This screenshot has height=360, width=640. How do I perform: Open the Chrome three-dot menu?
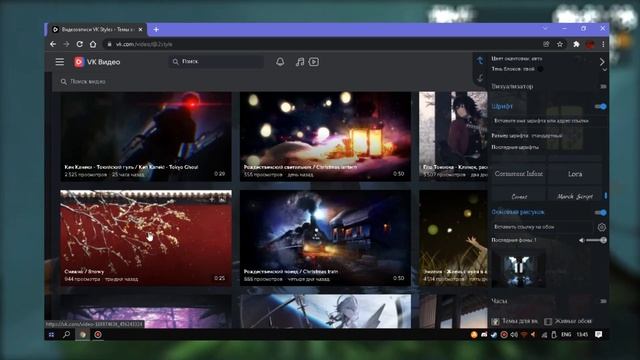tap(603, 44)
